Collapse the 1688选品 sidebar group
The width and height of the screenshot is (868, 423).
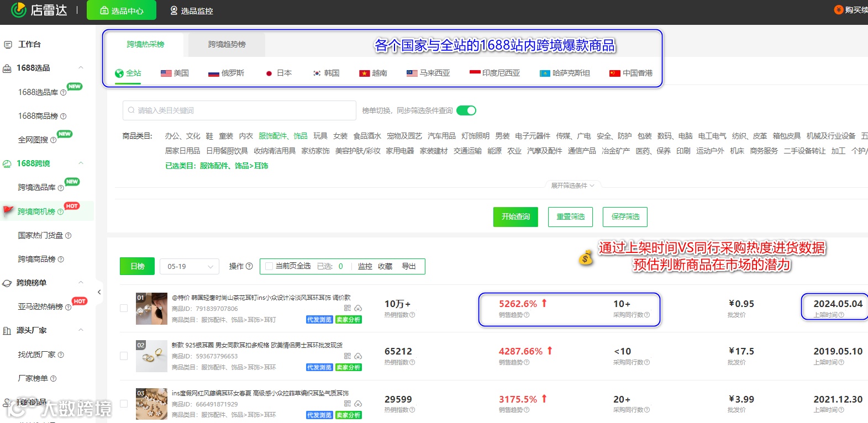[81, 68]
